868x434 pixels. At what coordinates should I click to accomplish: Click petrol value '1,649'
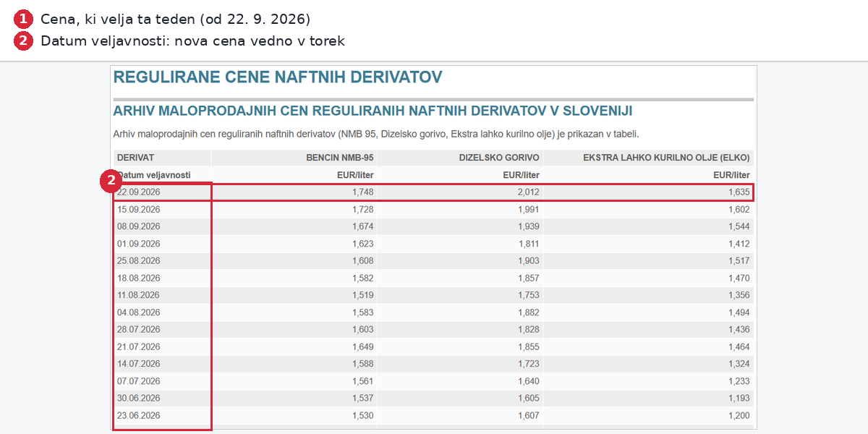click(x=362, y=346)
